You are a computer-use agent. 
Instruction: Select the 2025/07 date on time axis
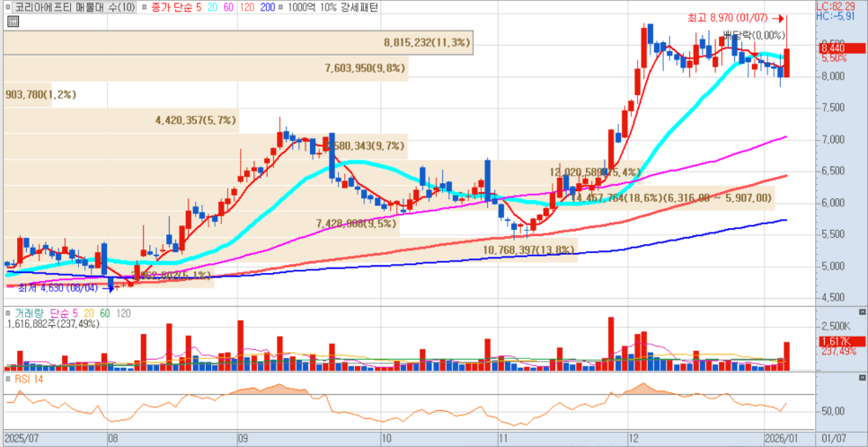[21, 438]
